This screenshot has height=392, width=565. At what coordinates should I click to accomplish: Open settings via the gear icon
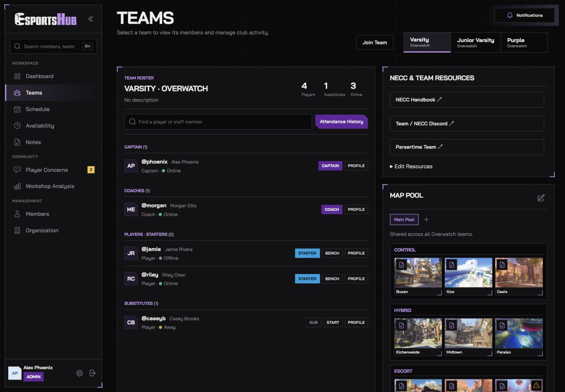click(80, 373)
